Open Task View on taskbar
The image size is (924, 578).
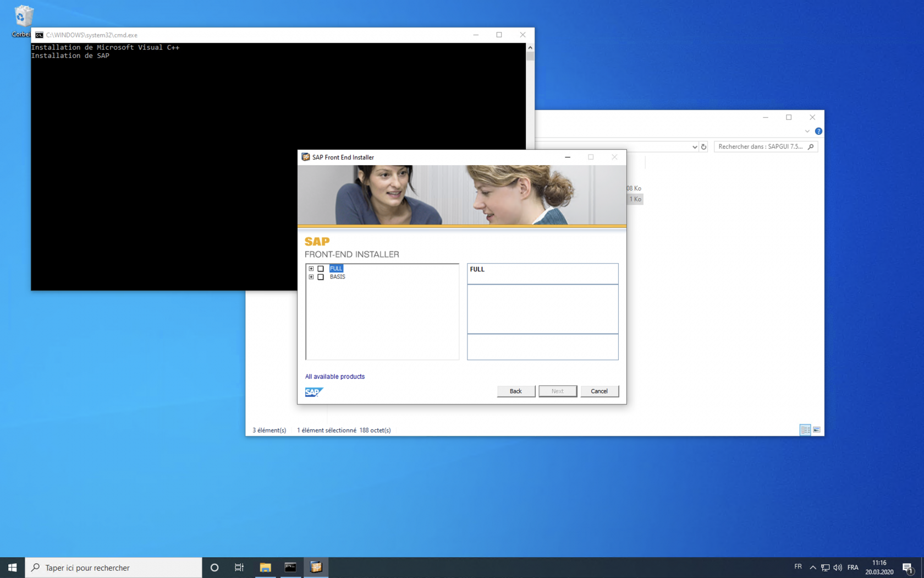239,568
